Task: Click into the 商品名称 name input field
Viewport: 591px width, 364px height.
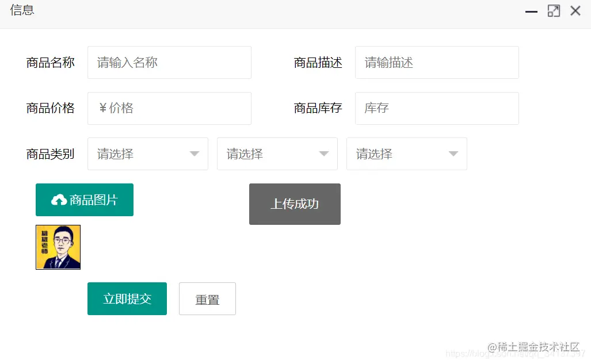Action: point(169,62)
